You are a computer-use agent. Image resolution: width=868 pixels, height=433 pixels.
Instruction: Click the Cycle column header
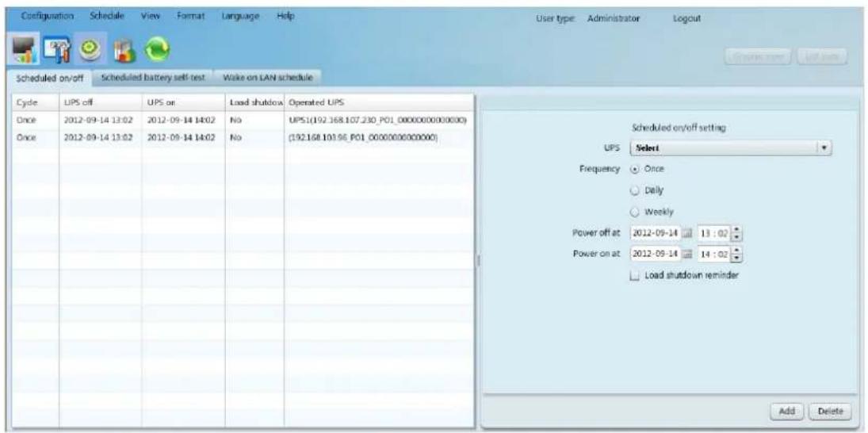point(36,103)
